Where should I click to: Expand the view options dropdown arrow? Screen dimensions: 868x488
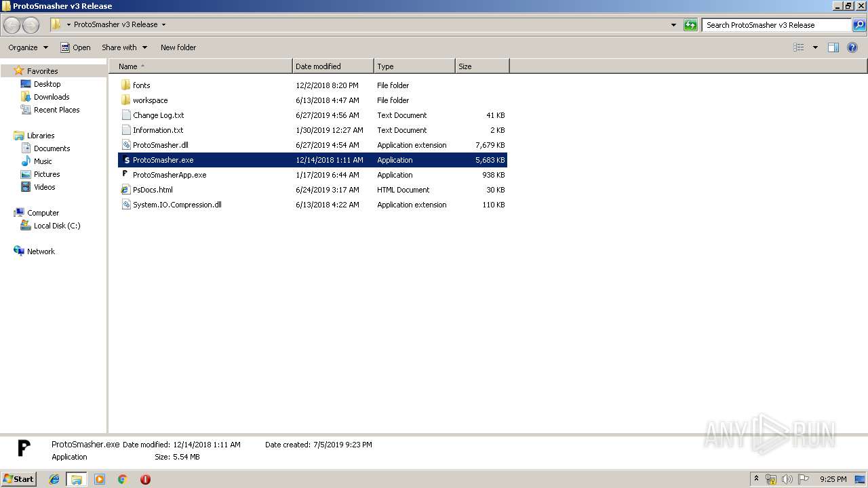pyautogui.click(x=815, y=47)
